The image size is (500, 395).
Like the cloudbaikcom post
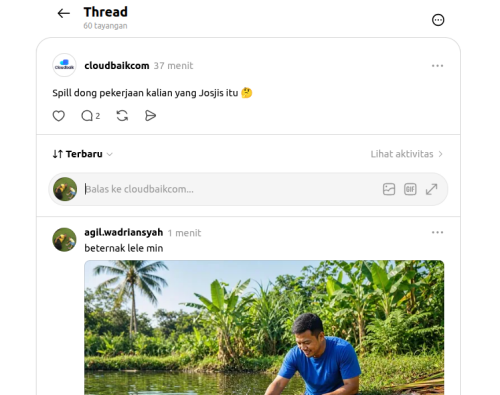click(x=59, y=116)
